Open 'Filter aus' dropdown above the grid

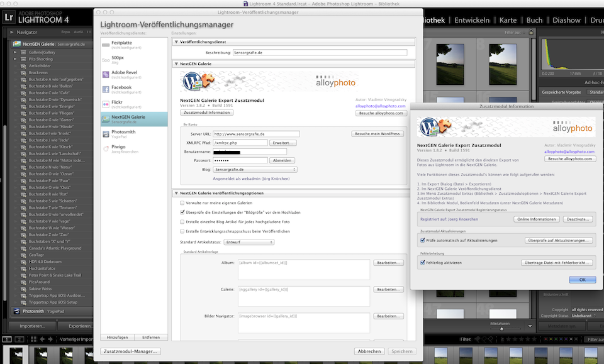pos(515,32)
